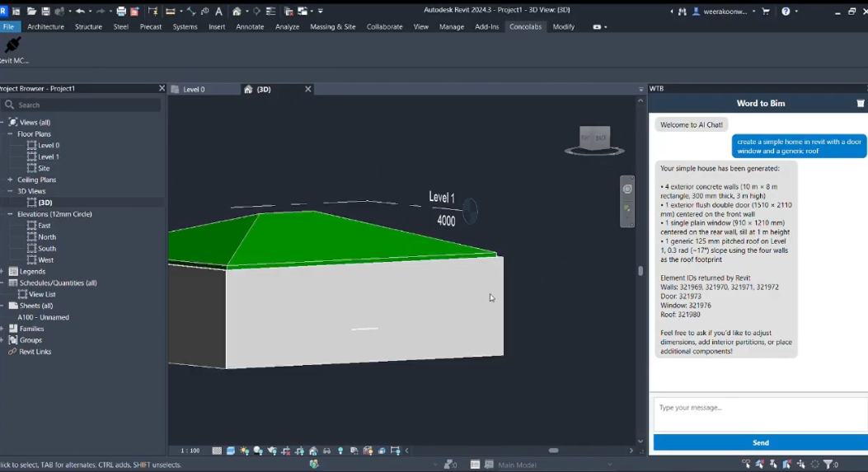Open the Massing & Site tab
This screenshot has height=472, width=868.
[333, 26]
